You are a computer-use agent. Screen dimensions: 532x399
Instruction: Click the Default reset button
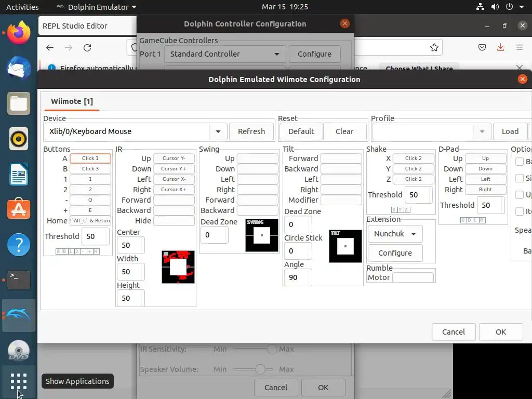[301, 131]
